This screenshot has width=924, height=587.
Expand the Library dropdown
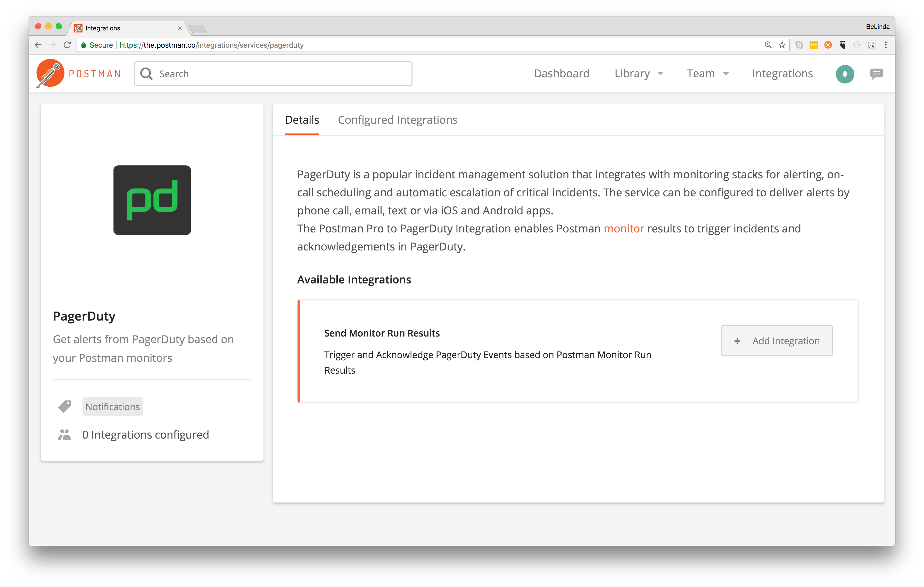tap(639, 73)
